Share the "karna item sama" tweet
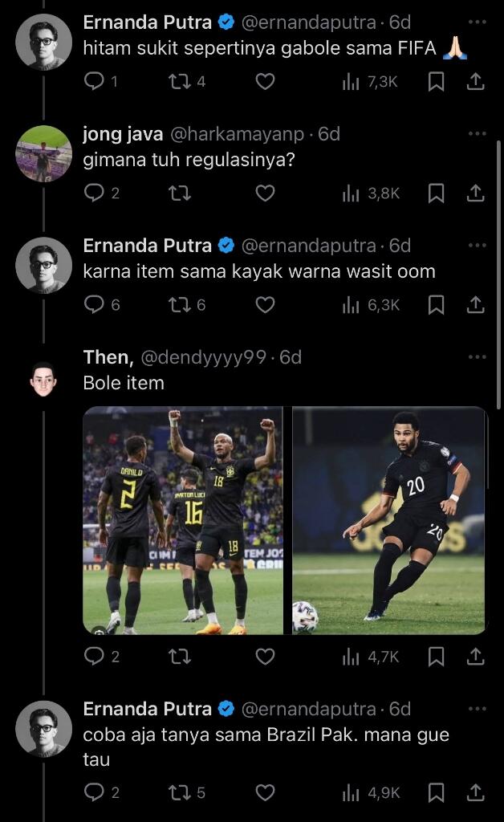 [475, 304]
